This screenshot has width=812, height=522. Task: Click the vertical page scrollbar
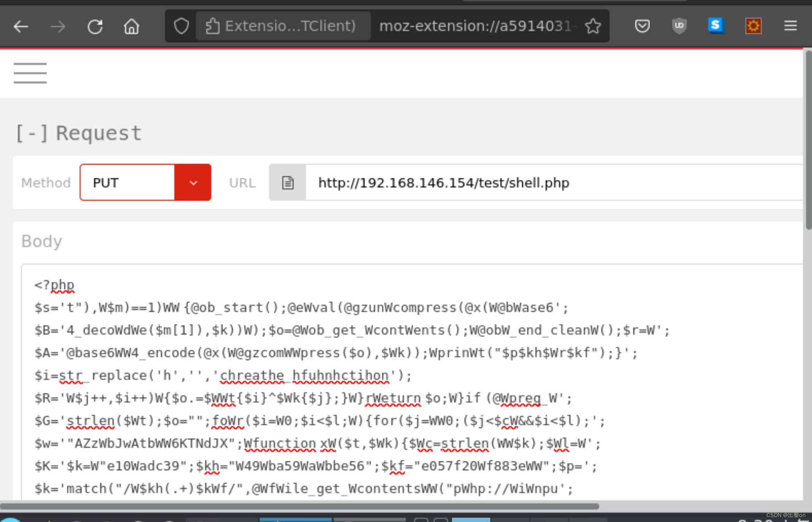pos(808,141)
